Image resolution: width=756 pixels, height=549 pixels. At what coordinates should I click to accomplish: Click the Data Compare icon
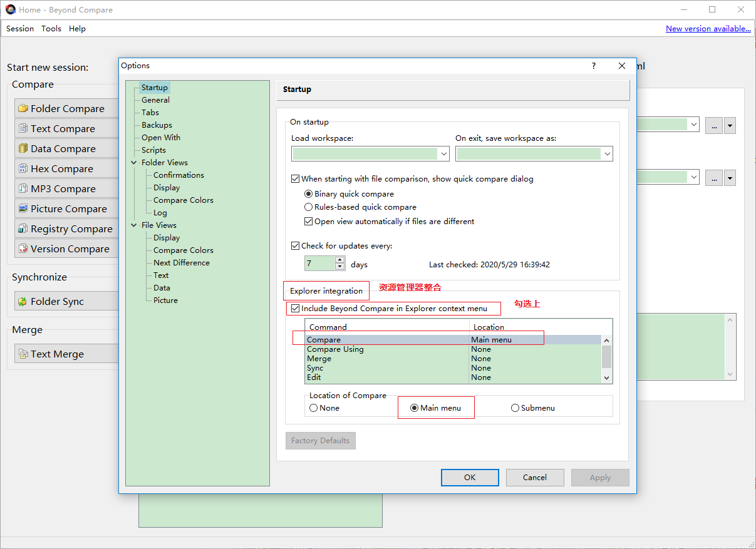point(23,148)
